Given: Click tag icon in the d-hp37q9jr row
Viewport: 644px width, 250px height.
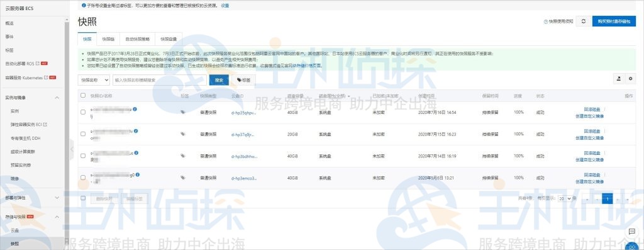Looking at the screenshot, I should point(183,134).
